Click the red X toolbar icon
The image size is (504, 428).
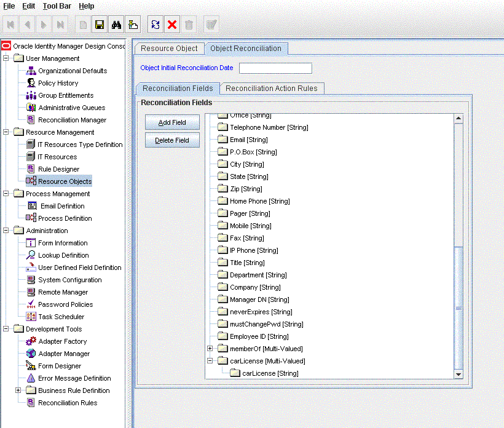173,25
